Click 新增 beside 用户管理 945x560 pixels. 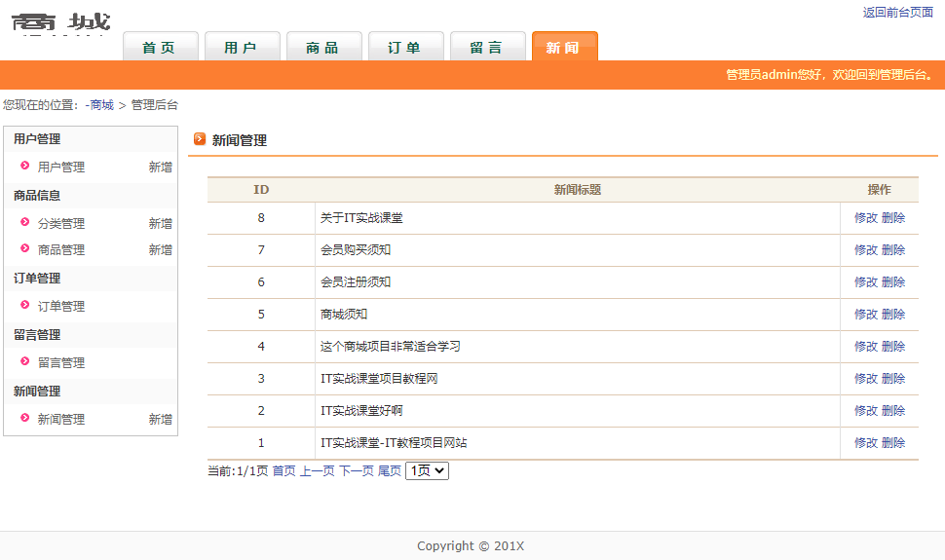(x=161, y=167)
